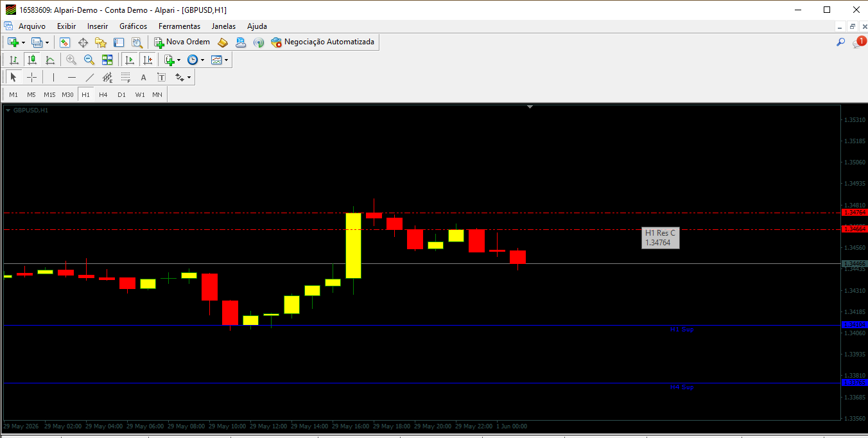The image size is (868, 438).
Task: Switch to MN timeframe
Action: pyautogui.click(x=157, y=94)
